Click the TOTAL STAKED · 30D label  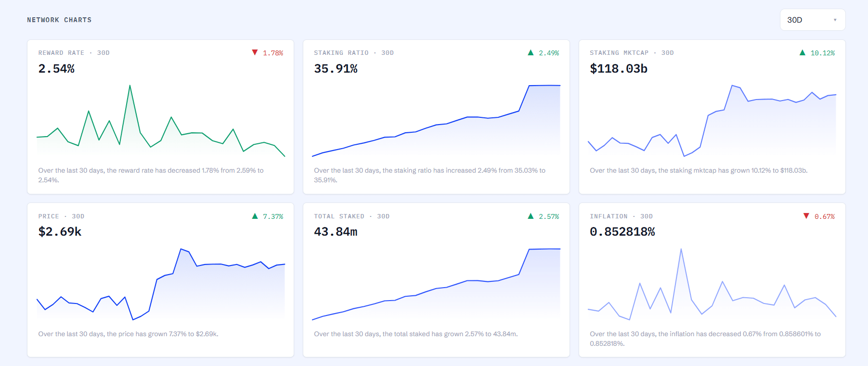tap(352, 216)
